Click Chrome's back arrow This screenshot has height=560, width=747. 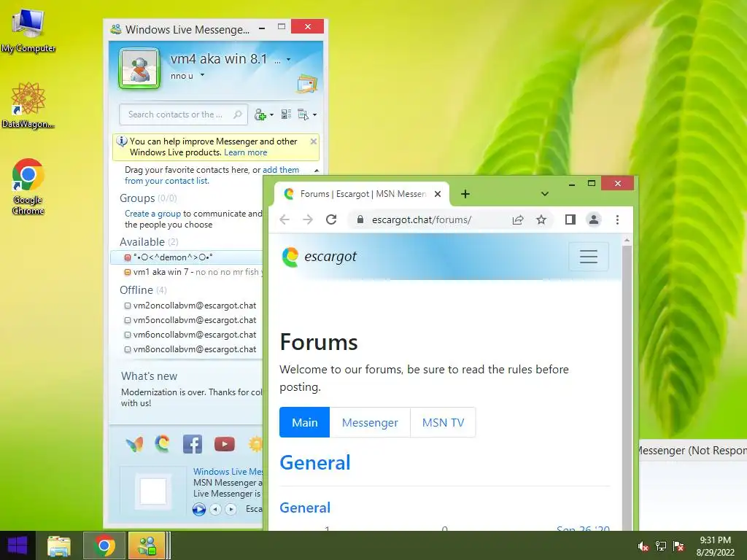pos(285,219)
